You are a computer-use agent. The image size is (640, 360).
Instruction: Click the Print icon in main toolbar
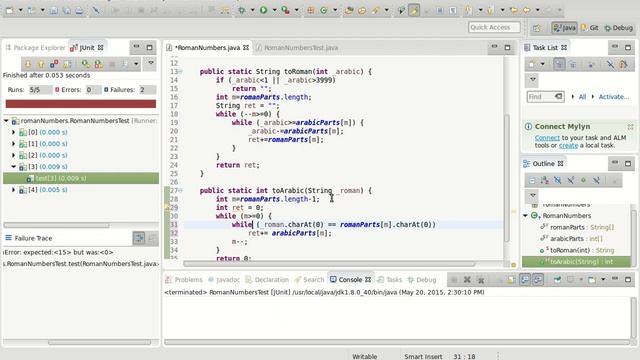tap(79, 11)
